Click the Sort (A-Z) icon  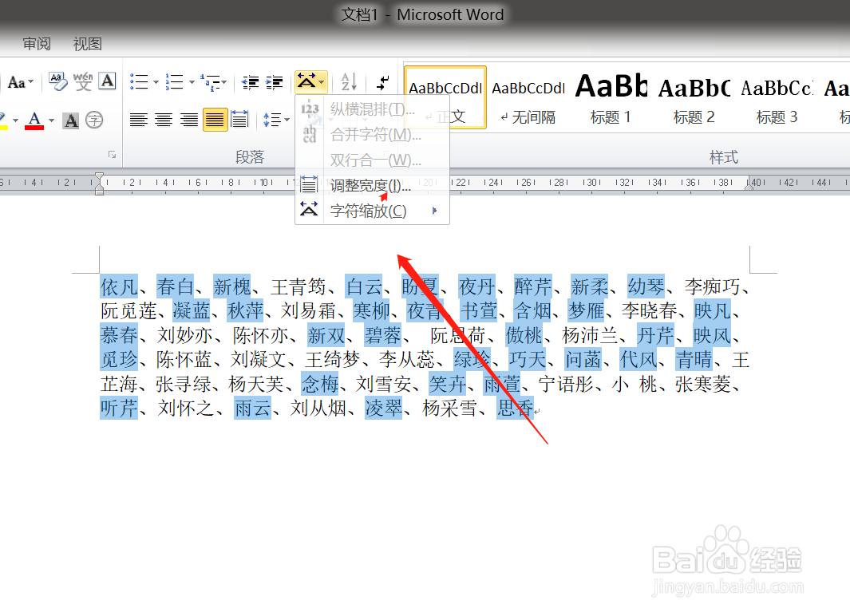coord(349,82)
